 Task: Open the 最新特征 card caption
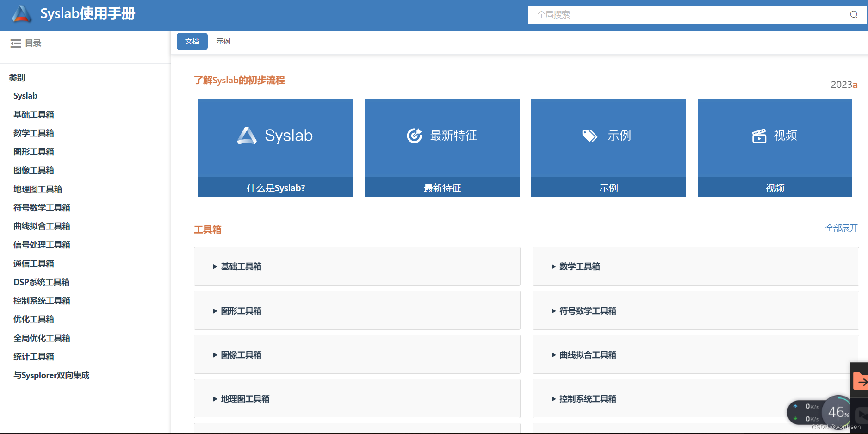(x=442, y=188)
